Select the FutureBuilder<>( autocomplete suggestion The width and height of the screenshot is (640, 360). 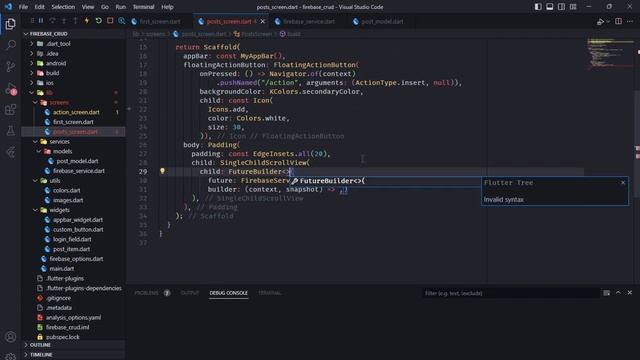click(x=385, y=181)
